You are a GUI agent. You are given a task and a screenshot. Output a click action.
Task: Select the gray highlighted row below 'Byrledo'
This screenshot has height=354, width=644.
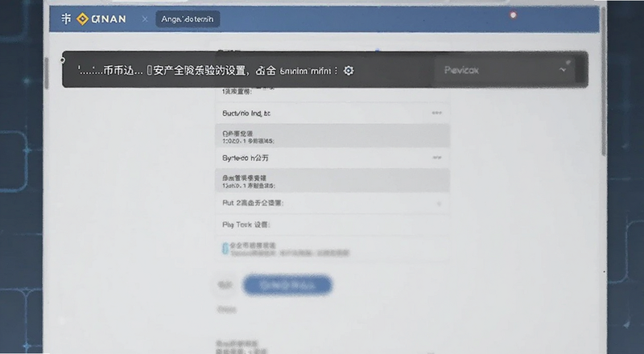point(332,181)
